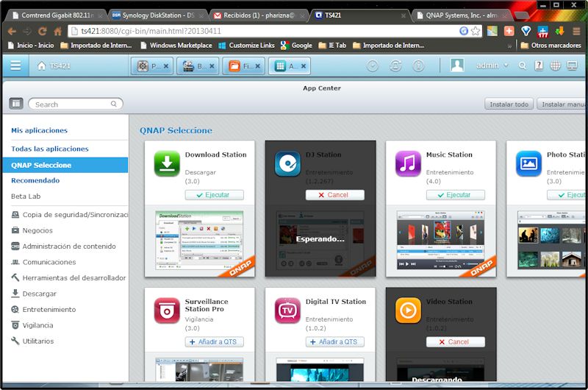This screenshot has height=390, width=588.
Task: Open the Surveillance Station Pro icon
Action: pos(167,311)
